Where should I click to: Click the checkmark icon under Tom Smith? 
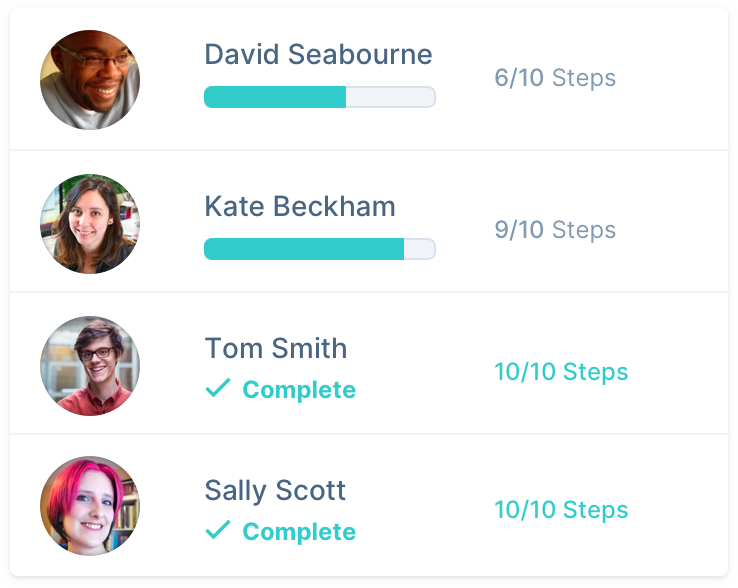coord(217,389)
